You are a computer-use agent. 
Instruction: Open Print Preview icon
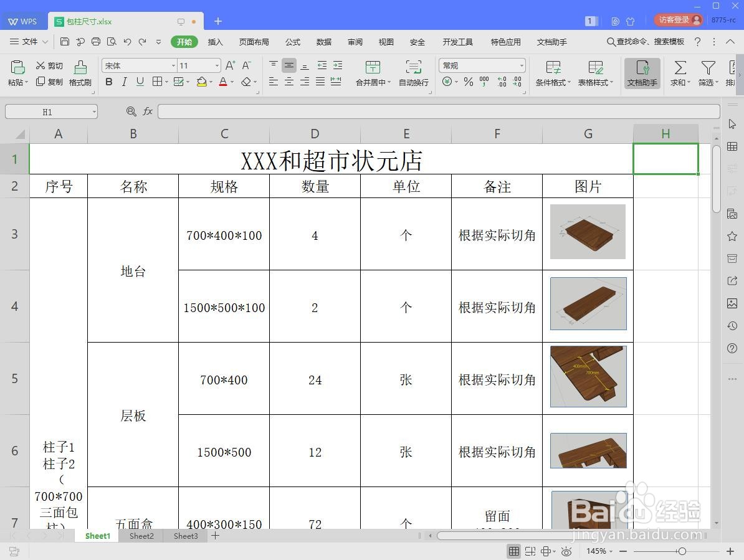click(x=112, y=42)
